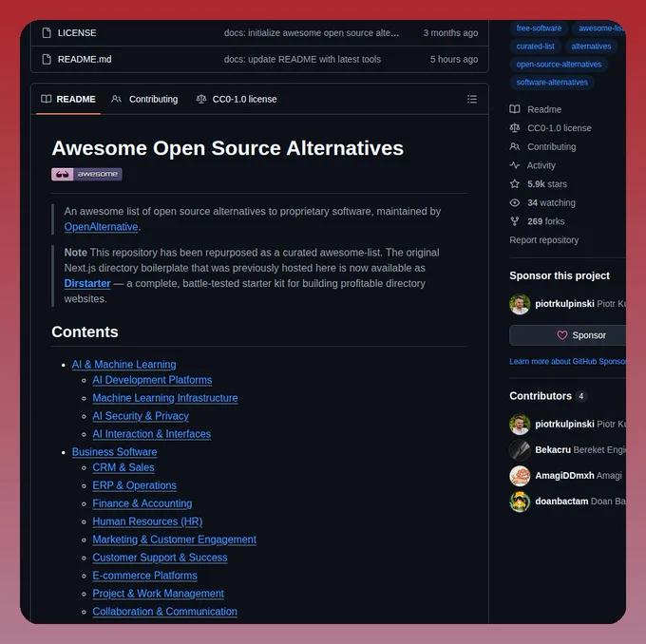Image resolution: width=646 pixels, height=644 pixels.
Task: Jump to Business Software section
Action: point(115,452)
